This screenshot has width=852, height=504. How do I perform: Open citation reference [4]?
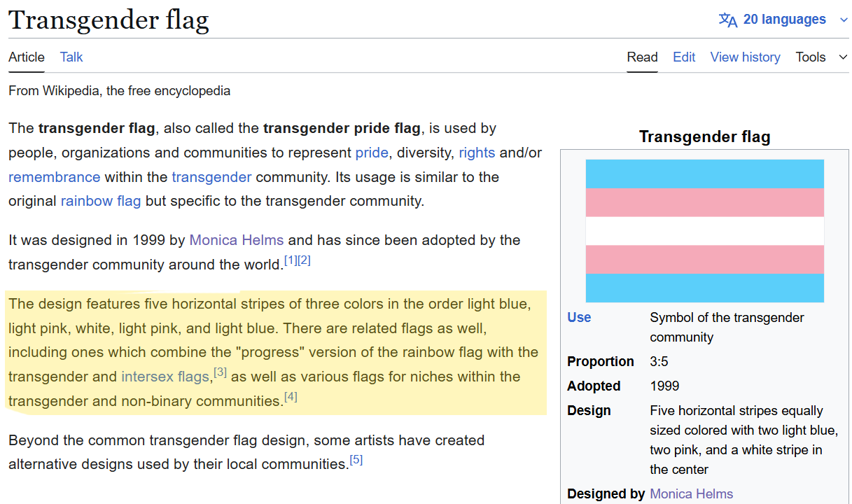coord(291,397)
